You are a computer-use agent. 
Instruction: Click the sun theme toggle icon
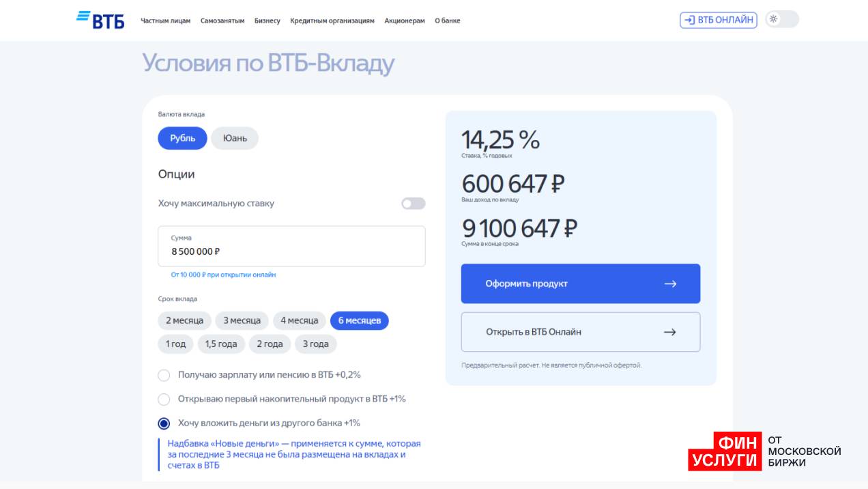(774, 19)
